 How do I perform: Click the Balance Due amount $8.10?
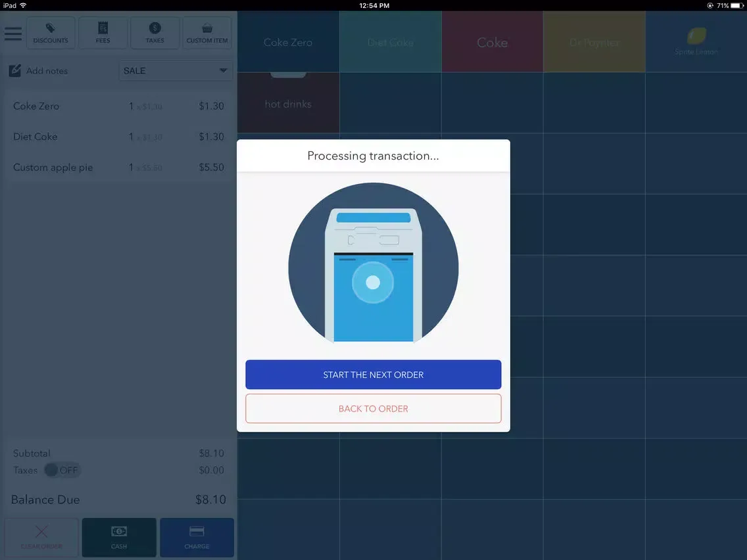point(210,500)
